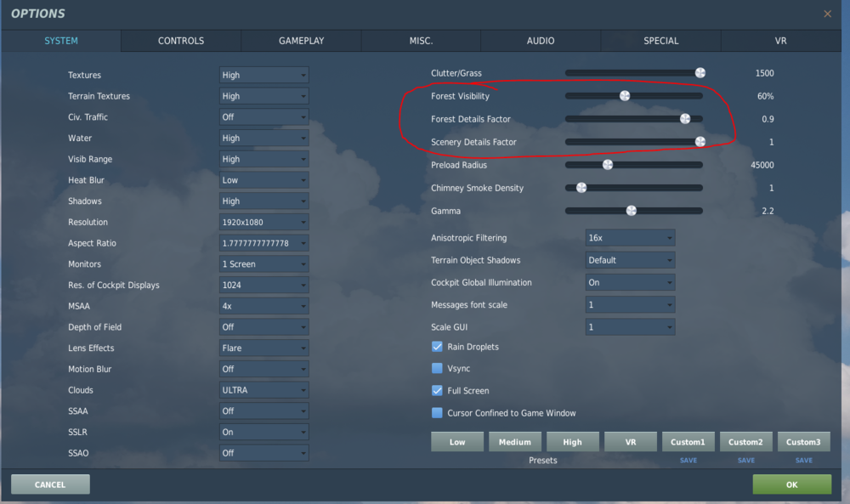The image size is (850, 504).
Task: Open the Shadows dropdown
Action: (264, 201)
